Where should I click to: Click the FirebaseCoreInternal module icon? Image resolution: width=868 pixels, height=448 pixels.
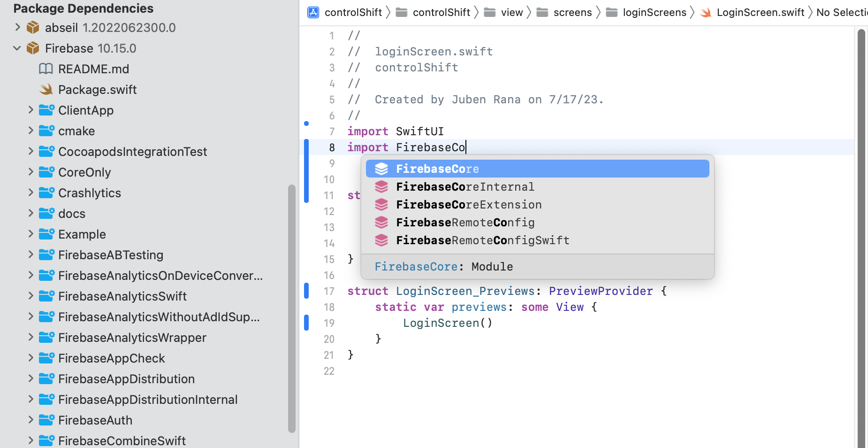(381, 187)
